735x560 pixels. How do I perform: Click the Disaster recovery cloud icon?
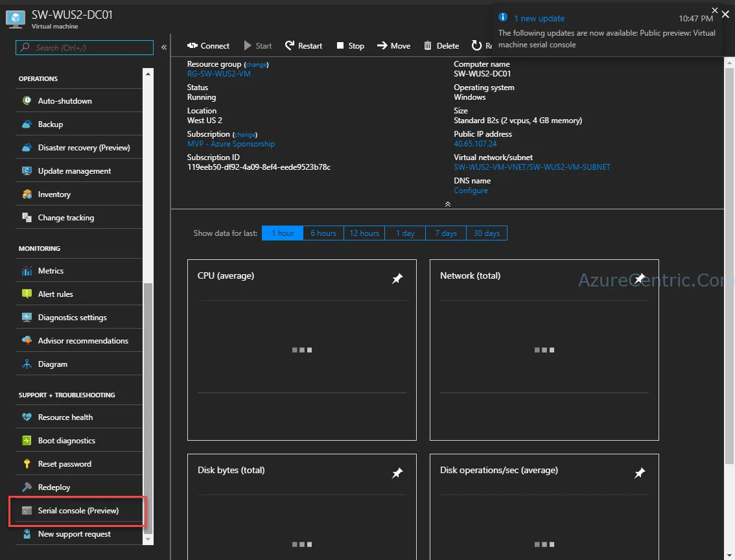[27, 148]
